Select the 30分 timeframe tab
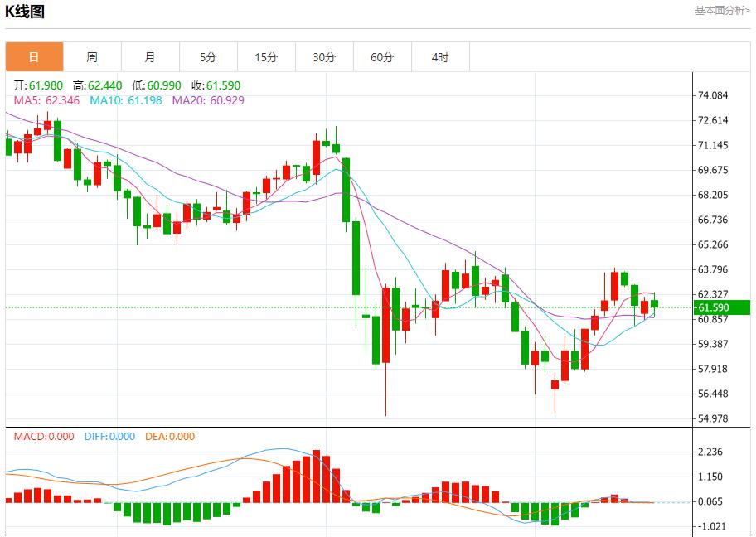The image size is (756, 537). tap(324, 57)
